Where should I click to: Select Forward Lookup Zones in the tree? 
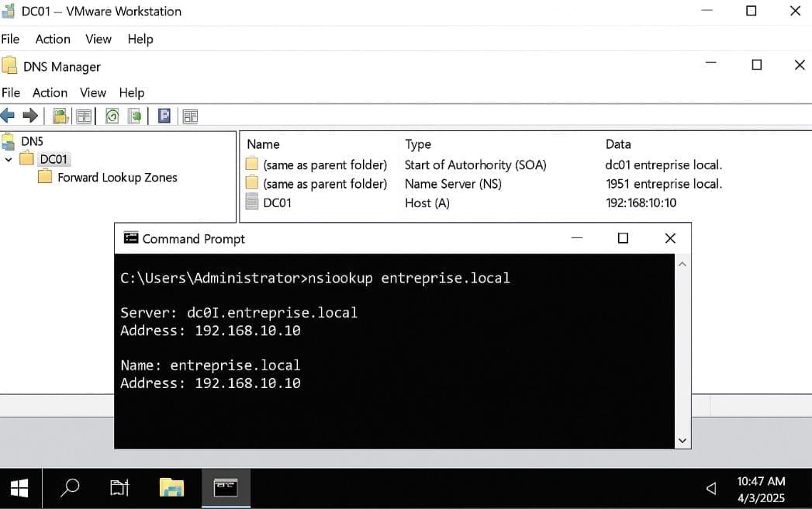pyautogui.click(x=116, y=178)
